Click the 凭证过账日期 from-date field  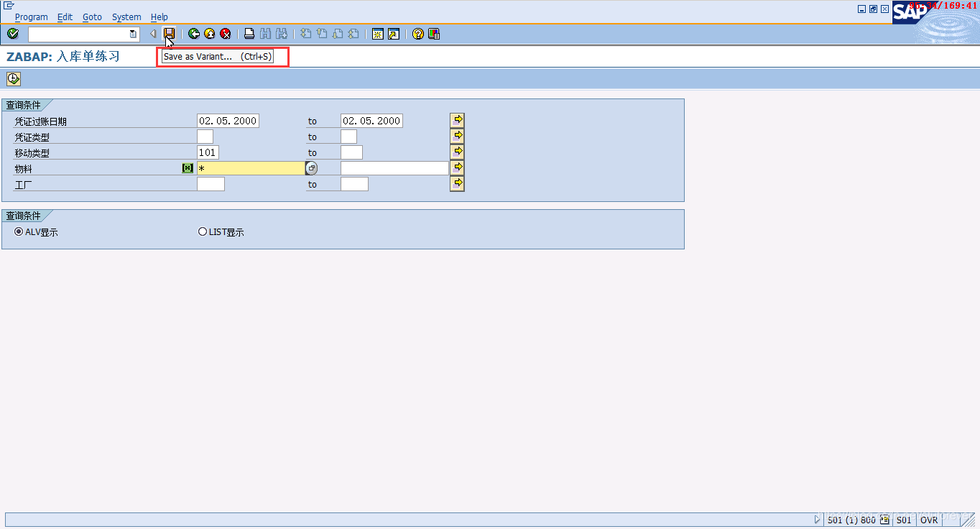[228, 121]
